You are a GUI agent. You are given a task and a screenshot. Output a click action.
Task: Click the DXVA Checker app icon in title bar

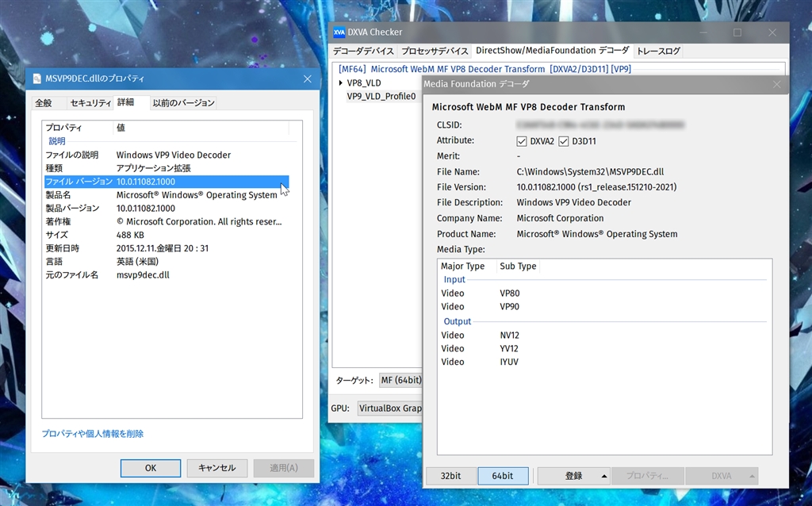[x=339, y=32]
